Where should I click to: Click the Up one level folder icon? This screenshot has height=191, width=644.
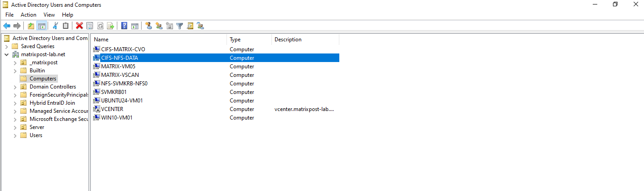pyautogui.click(x=31, y=26)
